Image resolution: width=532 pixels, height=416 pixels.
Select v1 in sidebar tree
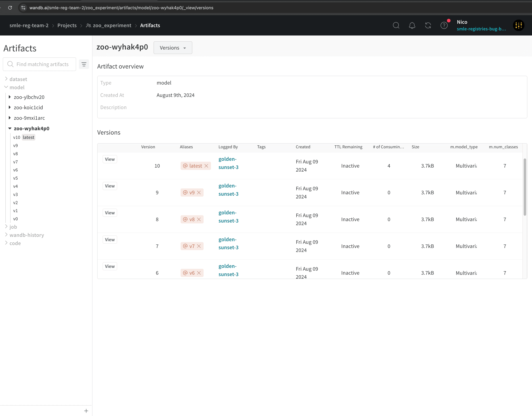pyautogui.click(x=16, y=211)
